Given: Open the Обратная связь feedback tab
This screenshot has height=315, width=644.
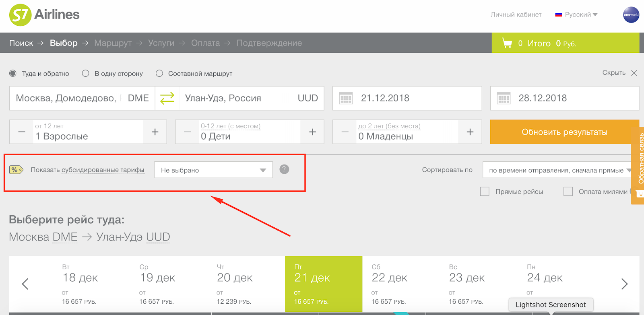Looking at the screenshot, I should pos(638,165).
